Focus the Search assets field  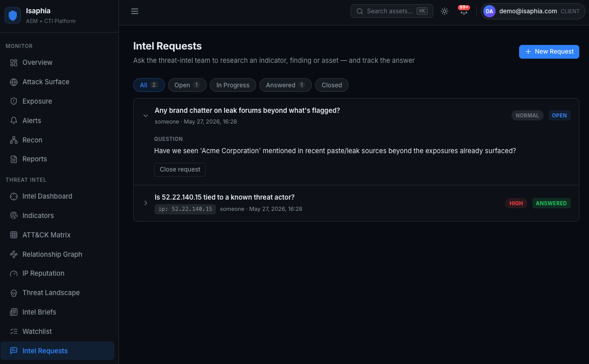pos(392,11)
